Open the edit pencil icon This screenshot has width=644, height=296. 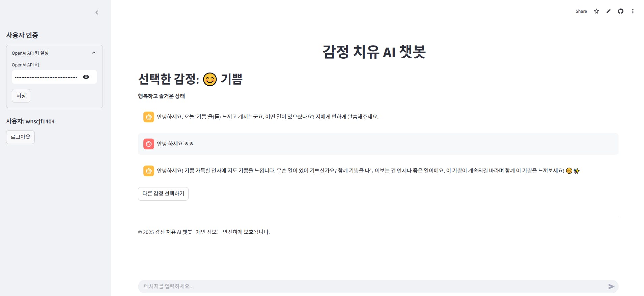point(609,11)
